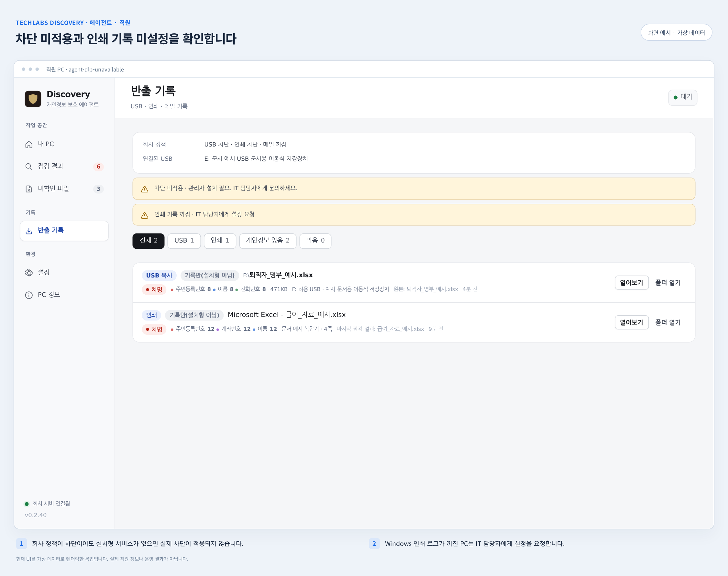Viewport: 728px width, 576px height.
Task: Click the 3 badge on 미확인 파일
Action: [98, 189]
